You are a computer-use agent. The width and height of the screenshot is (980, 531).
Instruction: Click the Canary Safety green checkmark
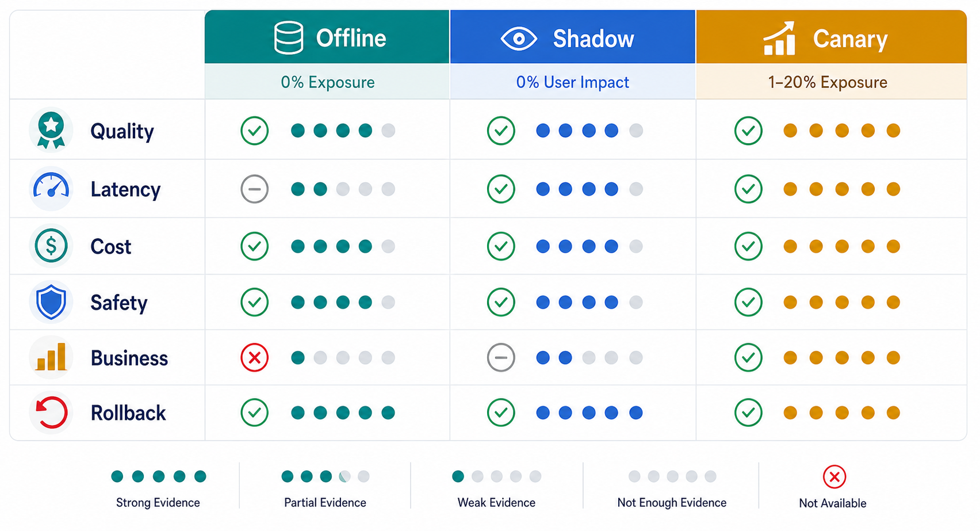point(748,302)
